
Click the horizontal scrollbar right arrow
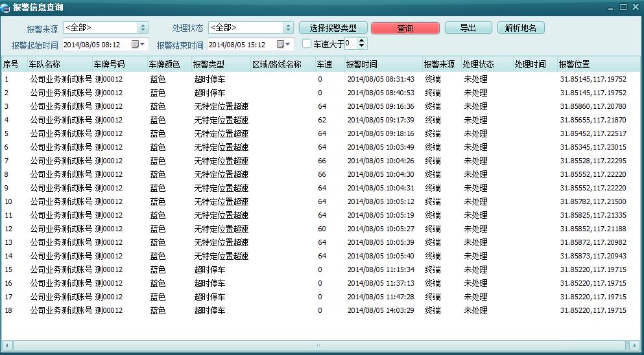click(635, 345)
